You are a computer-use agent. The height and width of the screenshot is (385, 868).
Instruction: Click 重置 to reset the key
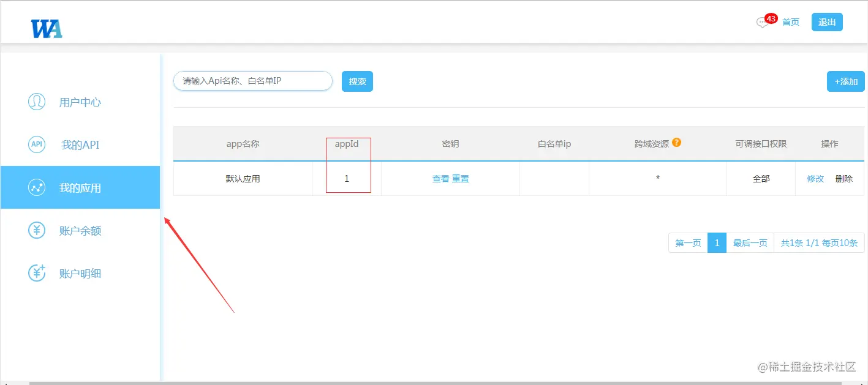[461, 178]
